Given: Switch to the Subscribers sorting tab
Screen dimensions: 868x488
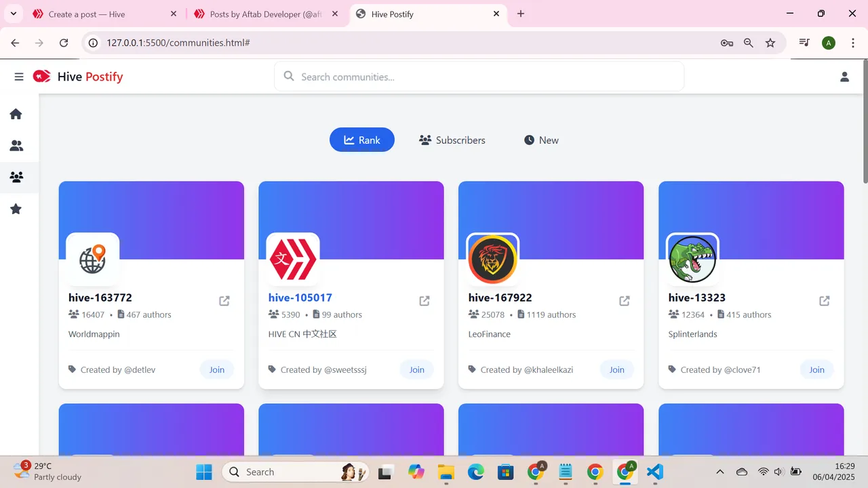Looking at the screenshot, I should click(x=452, y=140).
